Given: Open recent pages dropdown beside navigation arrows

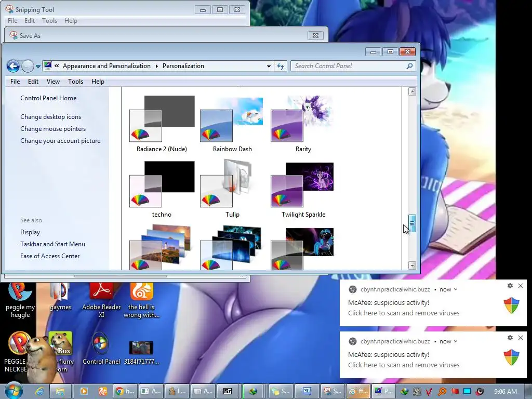Looking at the screenshot, I should [x=38, y=66].
